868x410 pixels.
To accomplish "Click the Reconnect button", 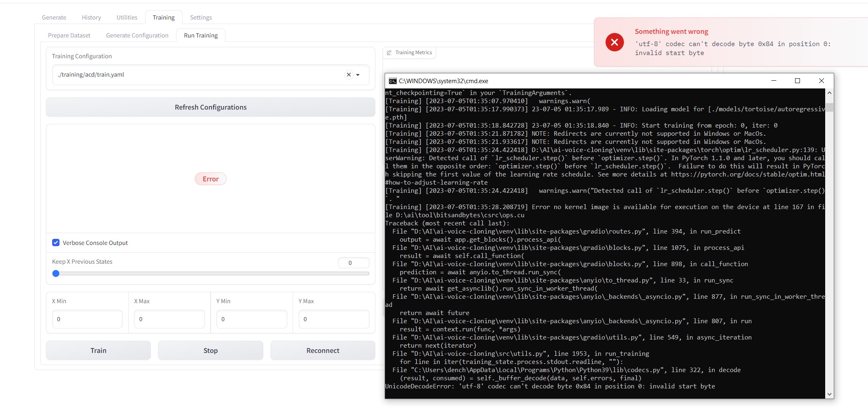I will coord(323,350).
